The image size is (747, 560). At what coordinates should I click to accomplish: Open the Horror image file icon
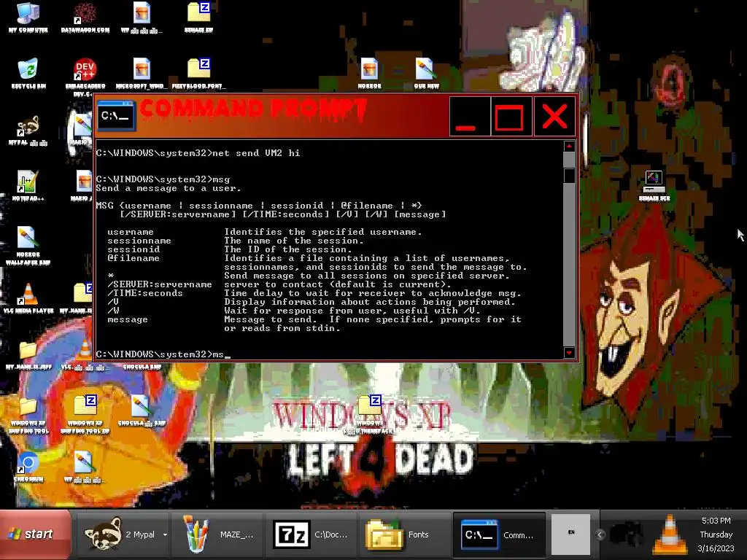tap(369, 73)
